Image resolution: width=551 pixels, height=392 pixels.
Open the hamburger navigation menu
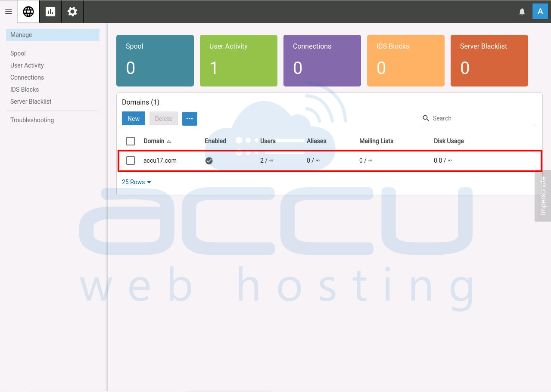[x=9, y=12]
